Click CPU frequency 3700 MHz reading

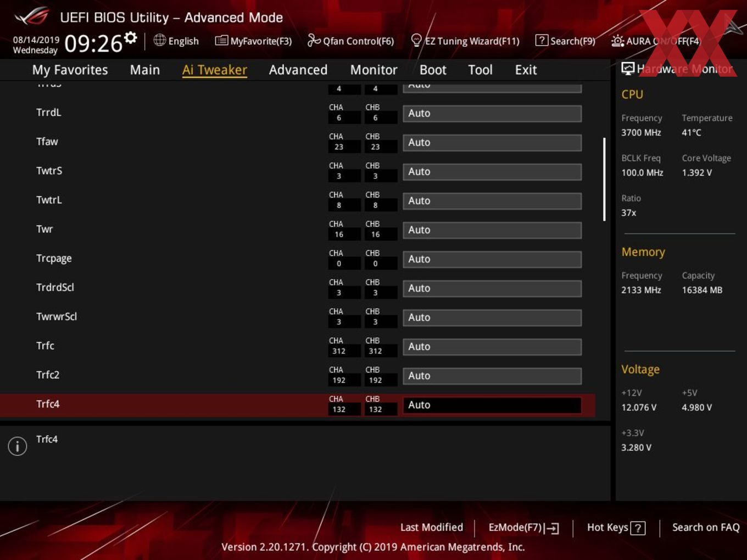pyautogui.click(x=641, y=132)
